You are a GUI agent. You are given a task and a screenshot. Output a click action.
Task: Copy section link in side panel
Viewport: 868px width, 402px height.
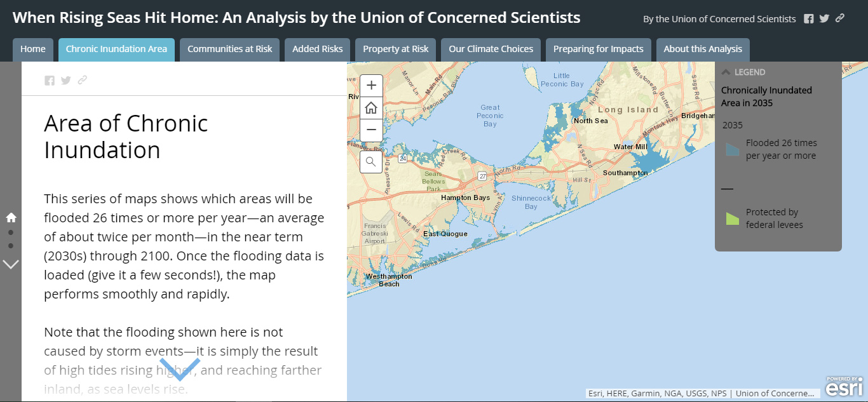coord(82,80)
